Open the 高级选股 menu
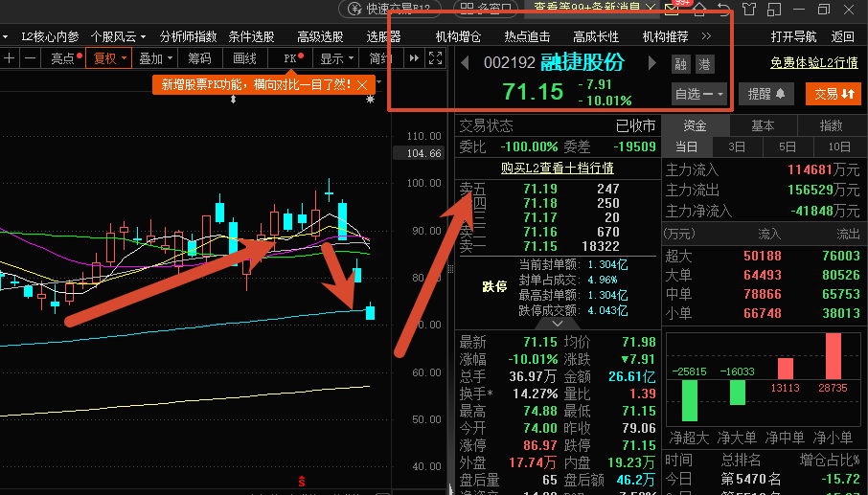Screen dimensions: 868x495 (320, 37)
